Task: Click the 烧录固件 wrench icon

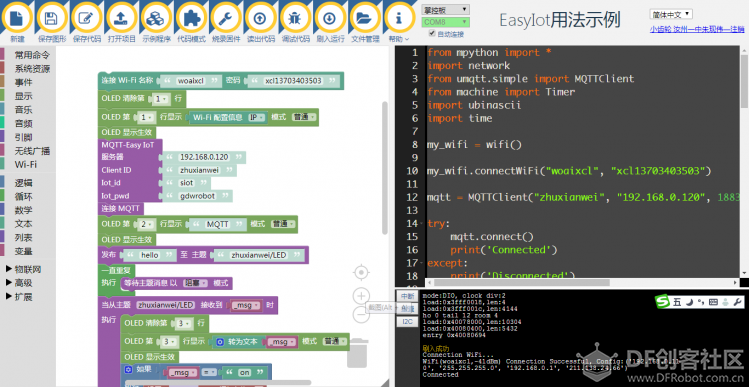Action: (x=225, y=18)
